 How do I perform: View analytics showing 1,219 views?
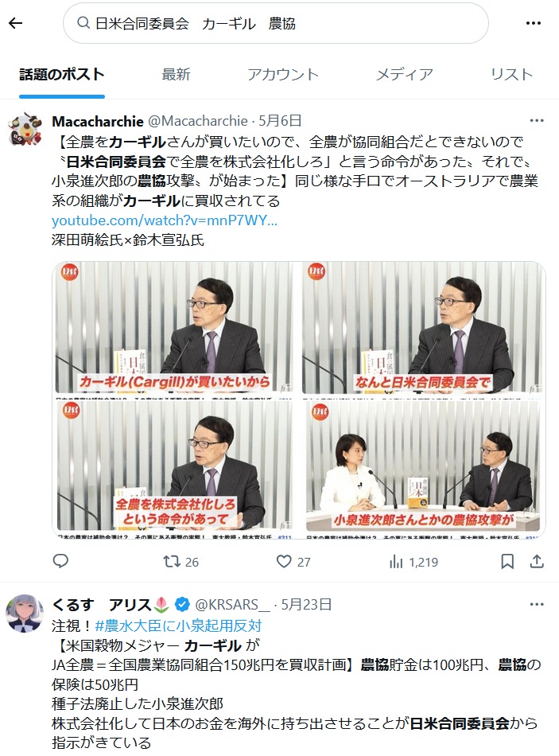[413, 562]
